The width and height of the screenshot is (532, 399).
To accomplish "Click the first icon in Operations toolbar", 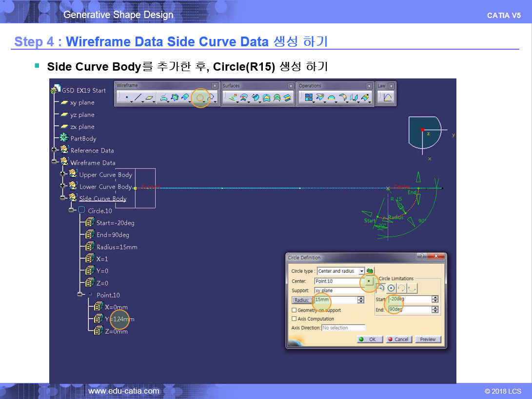I will tap(308, 98).
